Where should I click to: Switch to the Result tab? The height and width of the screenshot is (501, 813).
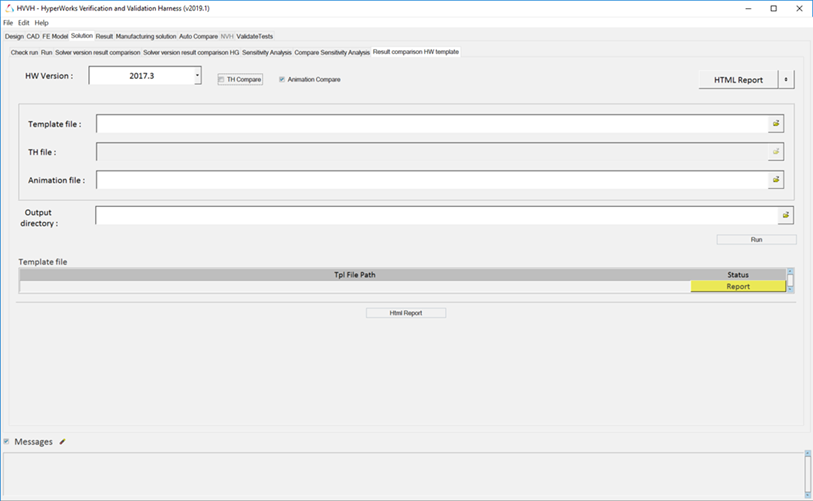tap(104, 36)
